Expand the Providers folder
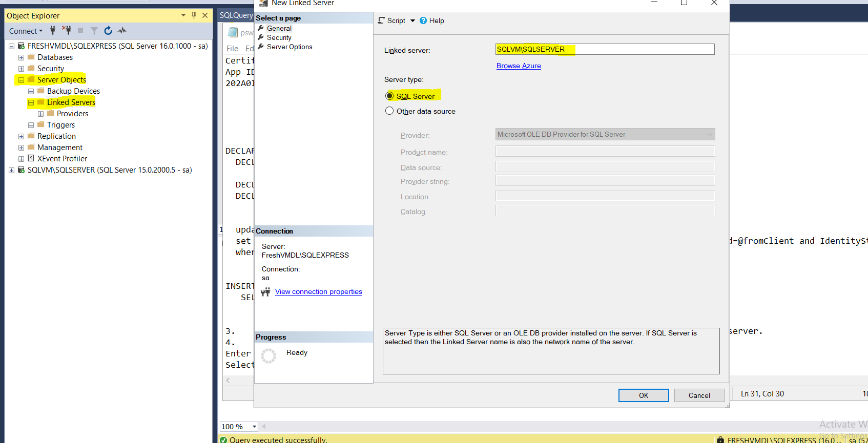The height and width of the screenshot is (443, 868). tap(40, 114)
